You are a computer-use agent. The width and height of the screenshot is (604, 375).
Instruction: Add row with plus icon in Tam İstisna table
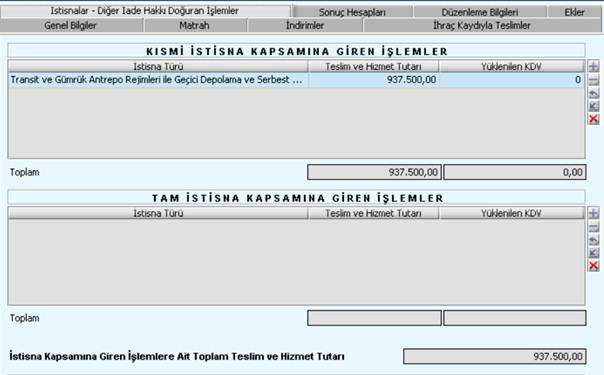[594, 213]
